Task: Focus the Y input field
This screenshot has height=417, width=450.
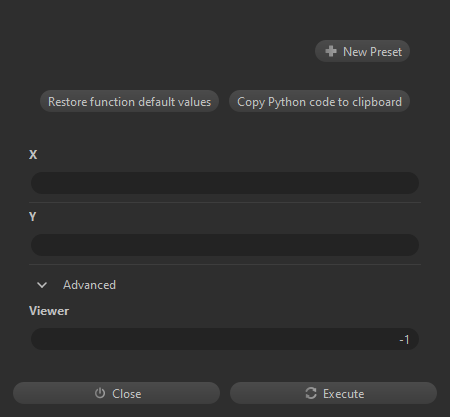Action: [x=225, y=245]
